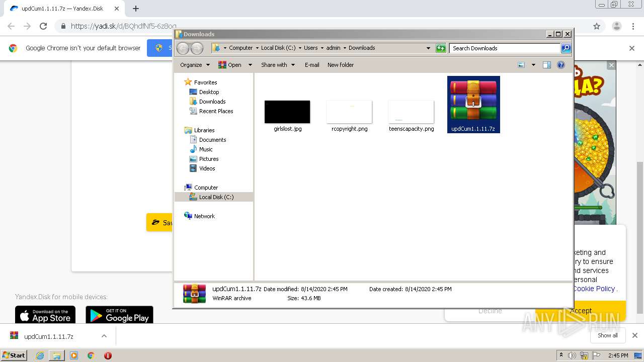
Task: Click the Search Downloads input field
Action: point(505,48)
